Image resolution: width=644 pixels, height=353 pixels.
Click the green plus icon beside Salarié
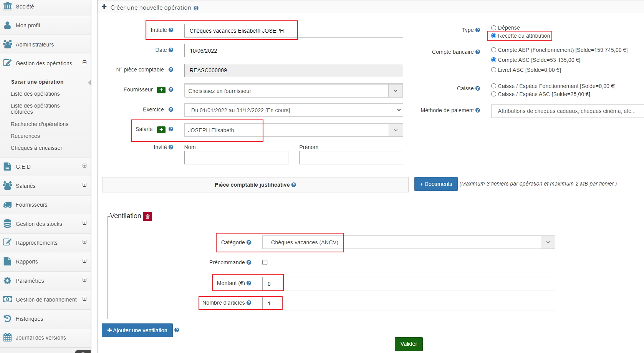(161, 130)
